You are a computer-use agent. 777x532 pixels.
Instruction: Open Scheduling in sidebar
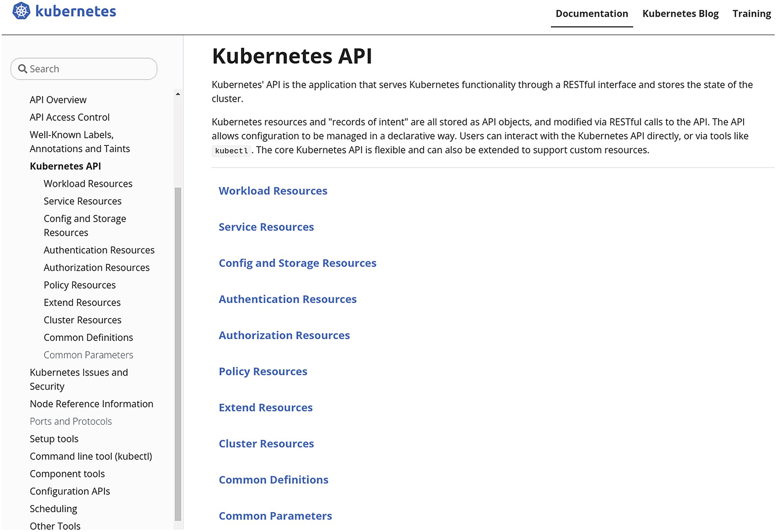tap(53, 509)
